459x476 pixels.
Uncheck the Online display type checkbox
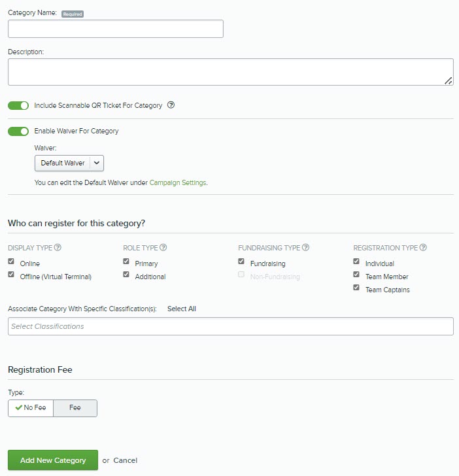pos(11,261)
